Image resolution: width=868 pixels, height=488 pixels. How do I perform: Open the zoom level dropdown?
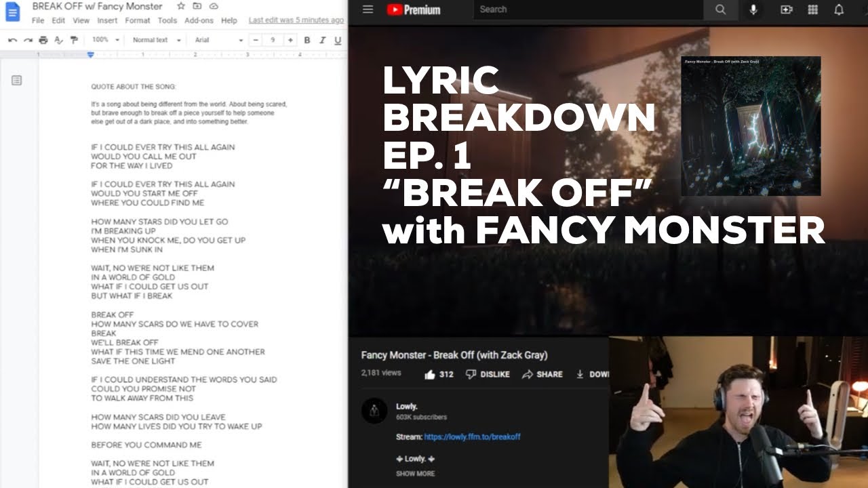point(106,40)
